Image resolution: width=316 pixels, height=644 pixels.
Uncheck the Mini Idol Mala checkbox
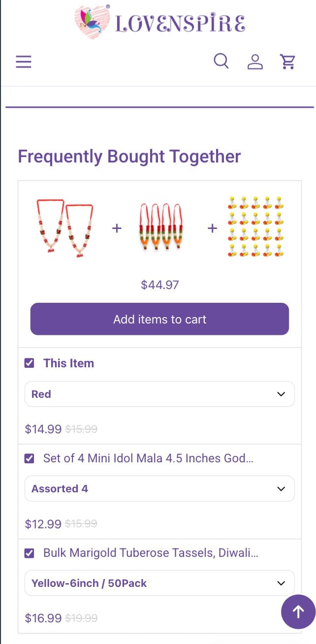point(30,458)
